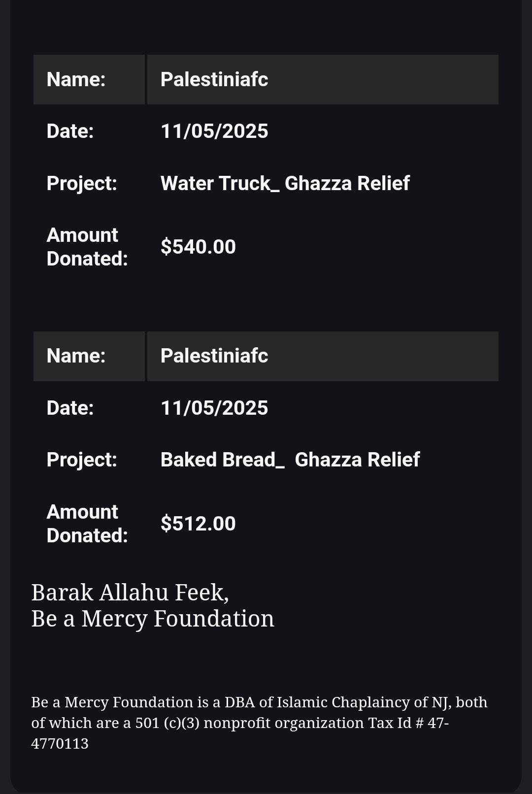Click the Water Truck_ Ghazza Relief project text
Image resolution: width=532 pixels, height=794 pixels.
click(285, 183)
